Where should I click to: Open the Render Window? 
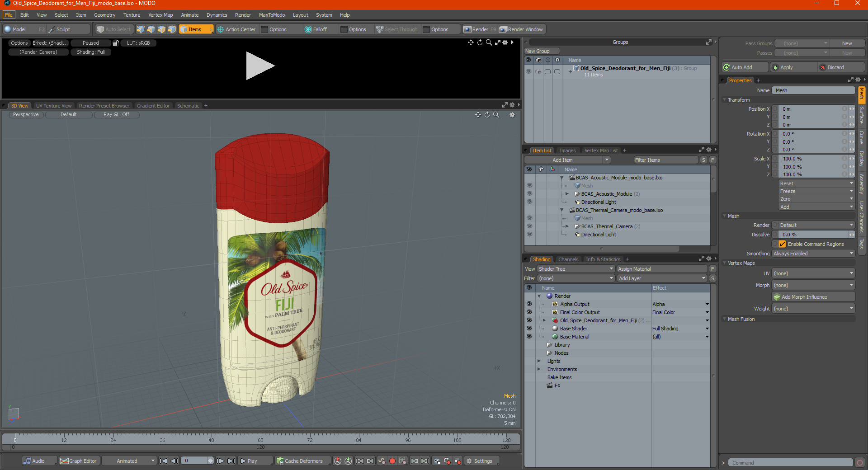point(522,29)
